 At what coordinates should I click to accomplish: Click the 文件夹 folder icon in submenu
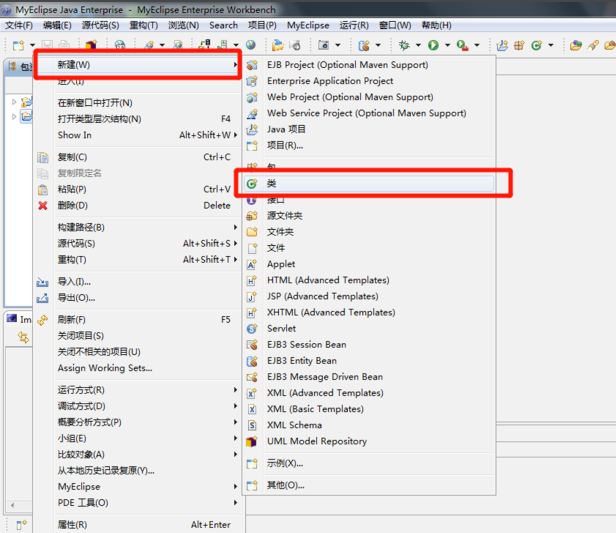[252, 232]
